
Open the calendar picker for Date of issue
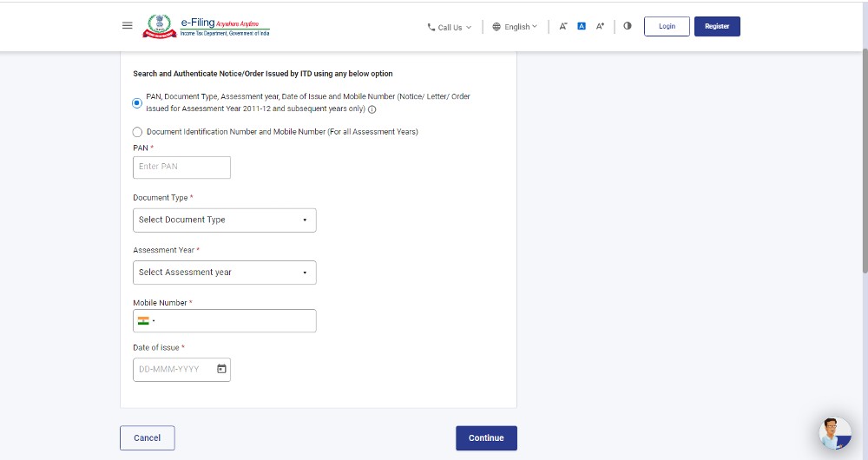click(221, 369)
